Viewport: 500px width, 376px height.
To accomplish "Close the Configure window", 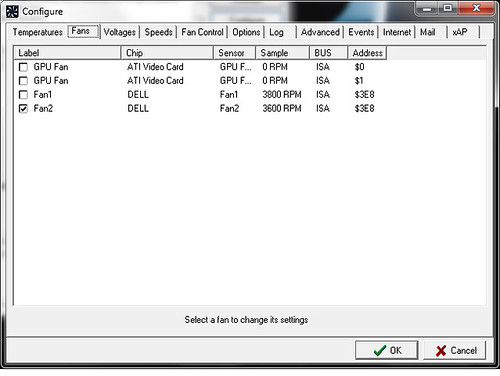I will [x=476, y=8].
